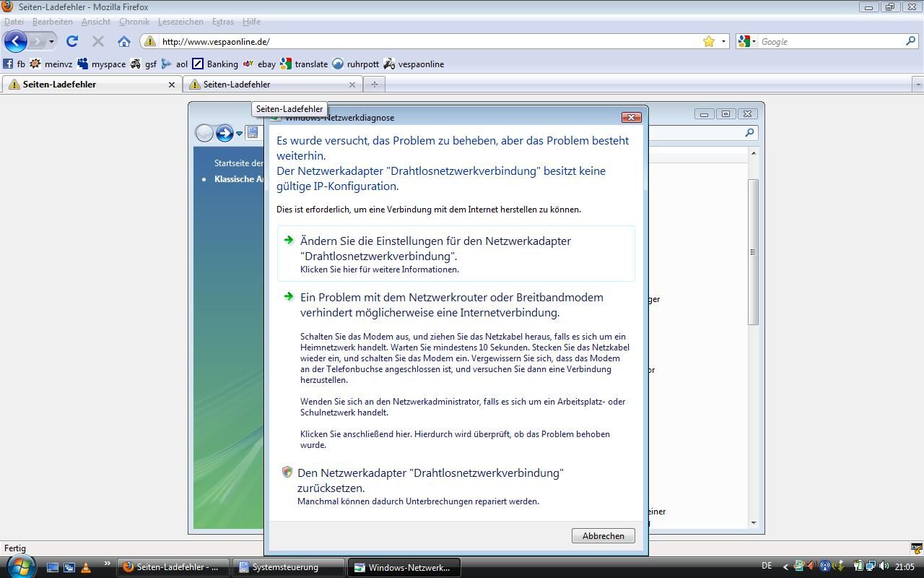The height and width of the screenshot is (578, 924).
Task: Open the translate bookmark
Action: [x=304, y=64]
